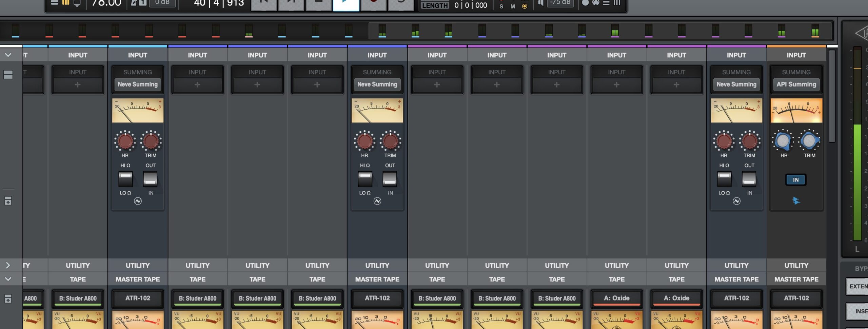Click the yellow mixer view icon in toolbar
Screen dimensions: 868x329
pyautogui.click(x=66, y=3)
